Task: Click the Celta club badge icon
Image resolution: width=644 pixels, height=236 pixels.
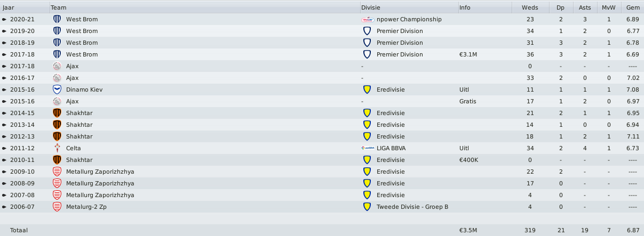Action: pyautogui.click(x=57, y=148)
